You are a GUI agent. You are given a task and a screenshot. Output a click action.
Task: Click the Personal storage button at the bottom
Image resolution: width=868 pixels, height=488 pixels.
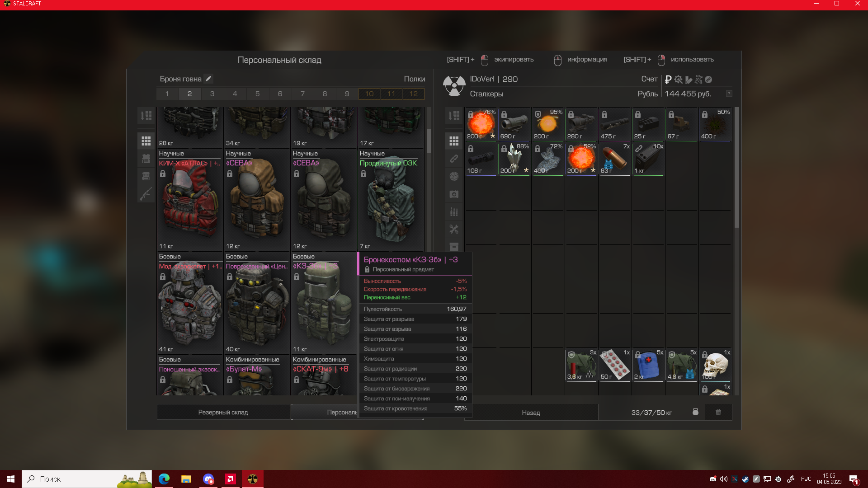[325, 412]
